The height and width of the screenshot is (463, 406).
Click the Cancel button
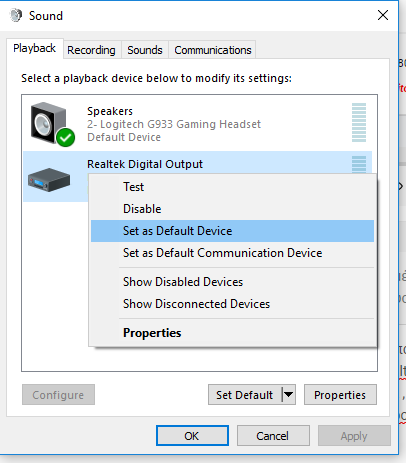click(273, 436)
